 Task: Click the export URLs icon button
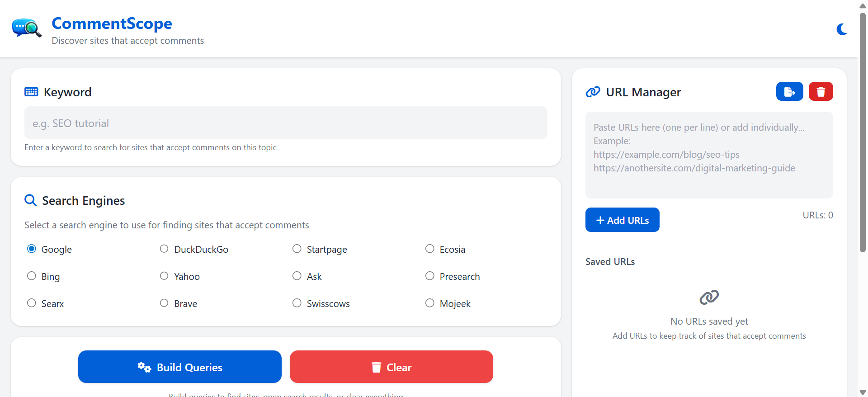(x=789, y=92)
